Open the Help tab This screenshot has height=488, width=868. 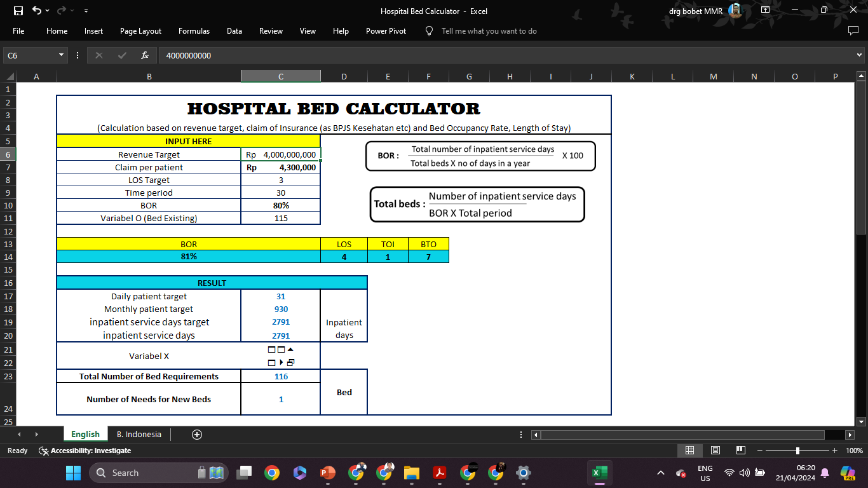click(x=341, y=30)
